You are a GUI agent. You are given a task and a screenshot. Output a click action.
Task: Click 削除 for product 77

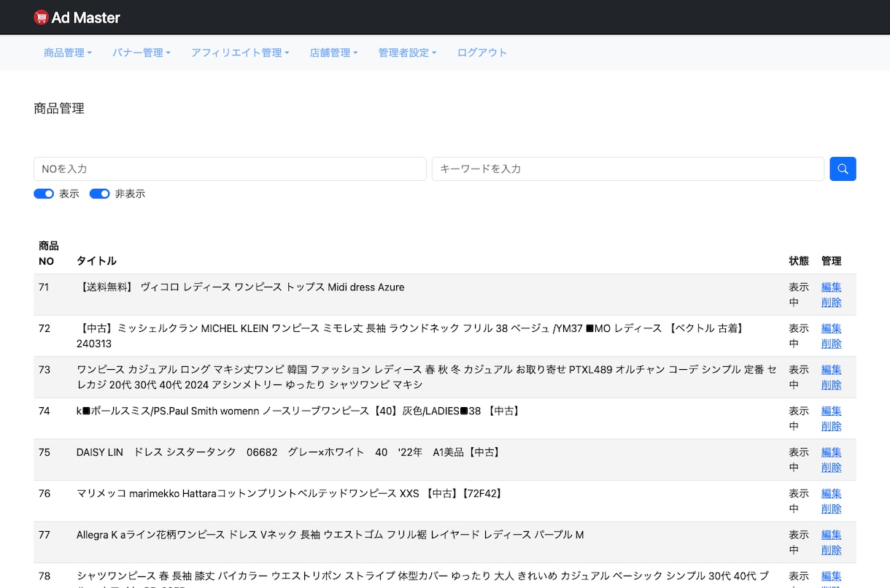tap(832, 550)
